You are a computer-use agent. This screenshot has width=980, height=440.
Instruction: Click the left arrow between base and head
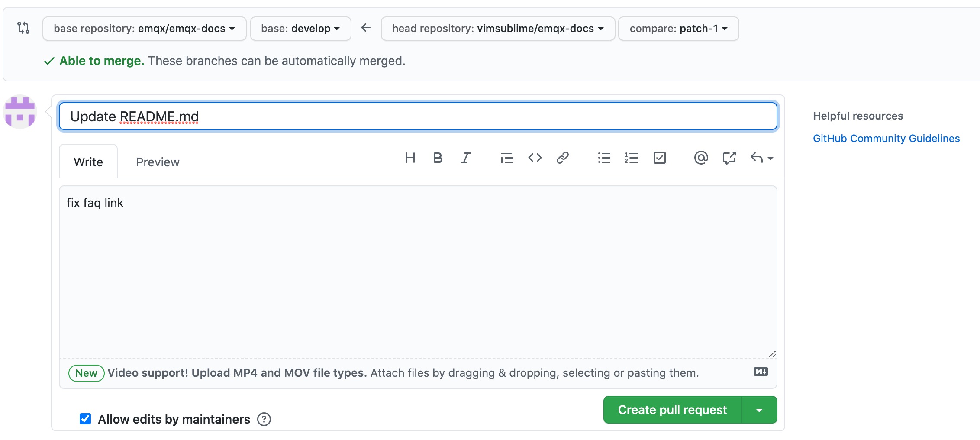coord(366,28)
